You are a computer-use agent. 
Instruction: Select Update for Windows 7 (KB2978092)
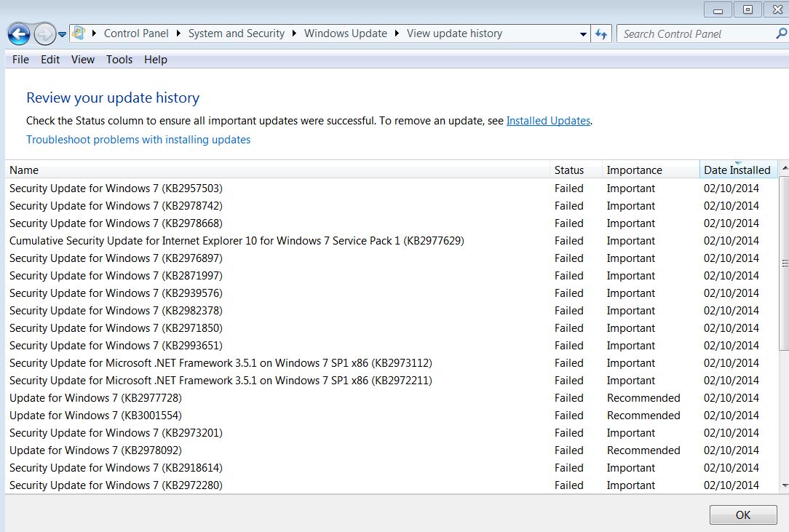pyautogui.click(x=95, y=450)
